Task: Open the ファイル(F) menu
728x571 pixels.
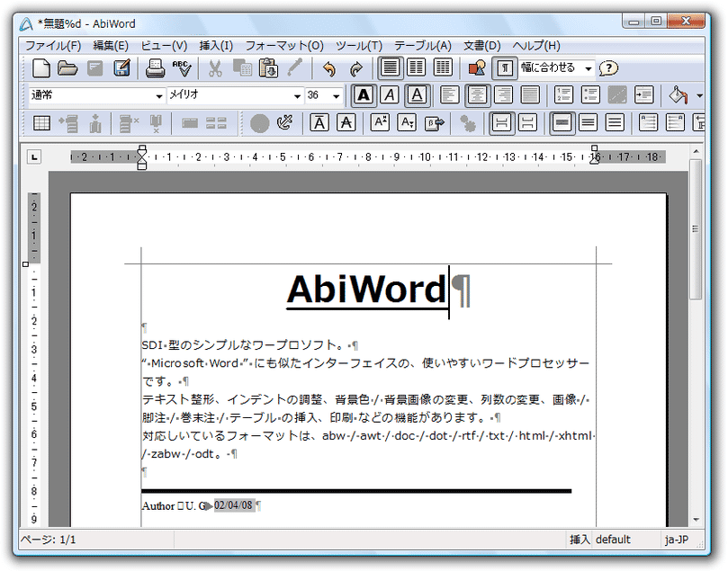Action: [53, 46]
